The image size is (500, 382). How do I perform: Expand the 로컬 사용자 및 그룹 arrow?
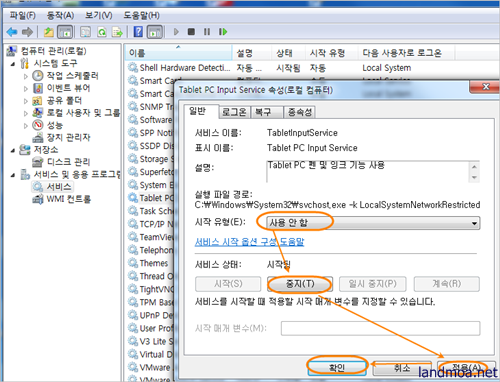coord(26,113)
